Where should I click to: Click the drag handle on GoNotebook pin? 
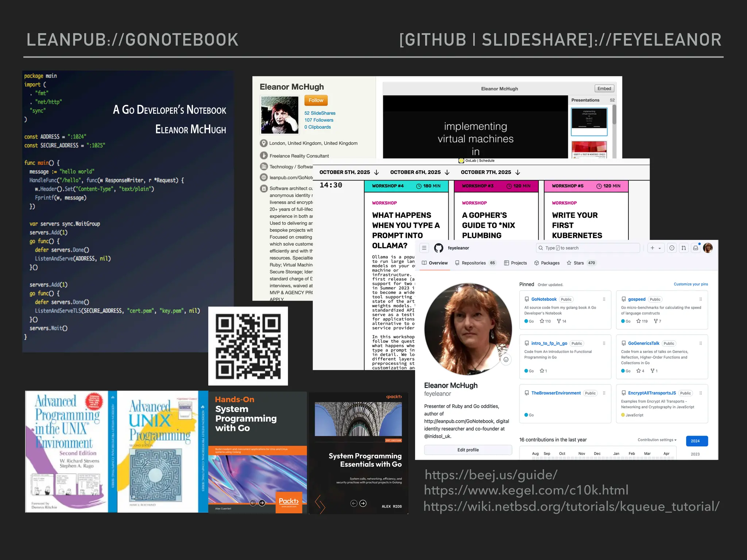point(604,299)
